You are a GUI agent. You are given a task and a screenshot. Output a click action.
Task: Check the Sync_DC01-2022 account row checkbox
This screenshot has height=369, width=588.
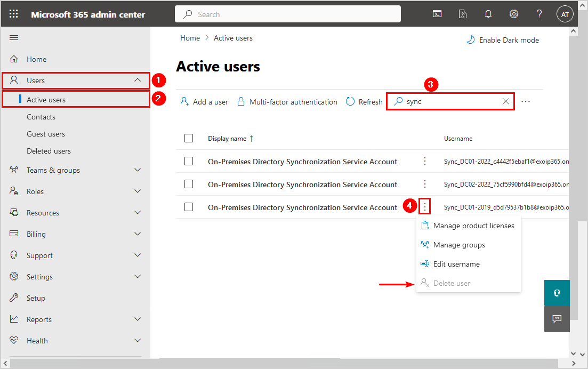189,161
